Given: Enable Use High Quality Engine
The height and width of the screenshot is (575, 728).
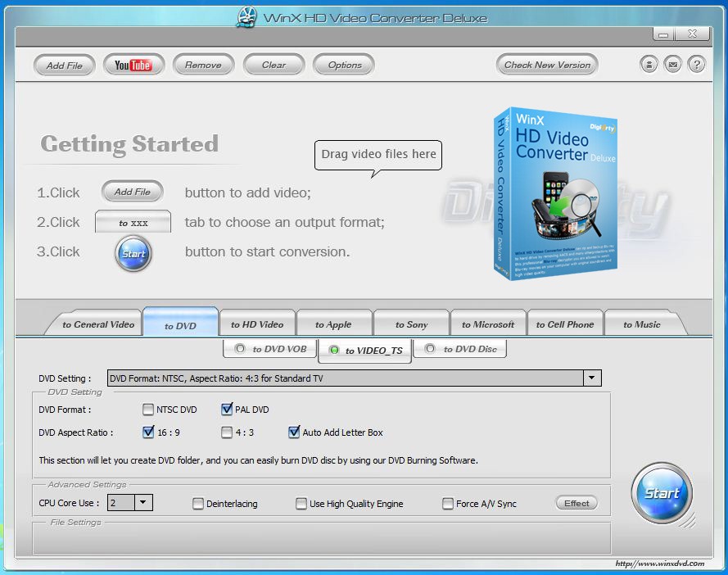Looking at the screenshot, I should [301, 504].
